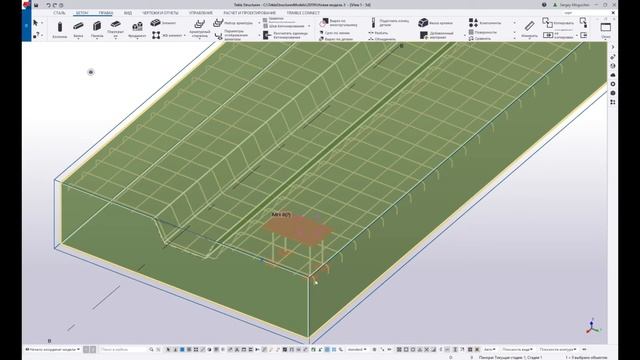Viewport: 640px width, 360px height.
Task: Open the help question mark icon
Action: tap(544, 5)
